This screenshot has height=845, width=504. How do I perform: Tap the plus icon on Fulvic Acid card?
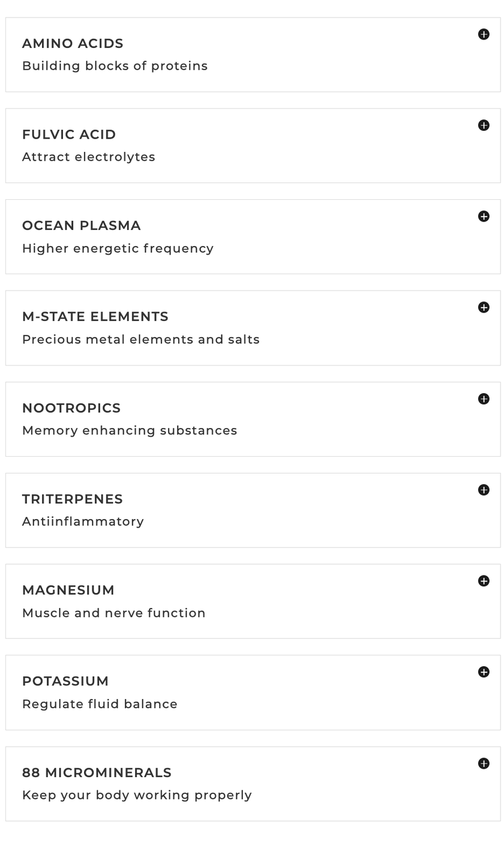[484, 125]
